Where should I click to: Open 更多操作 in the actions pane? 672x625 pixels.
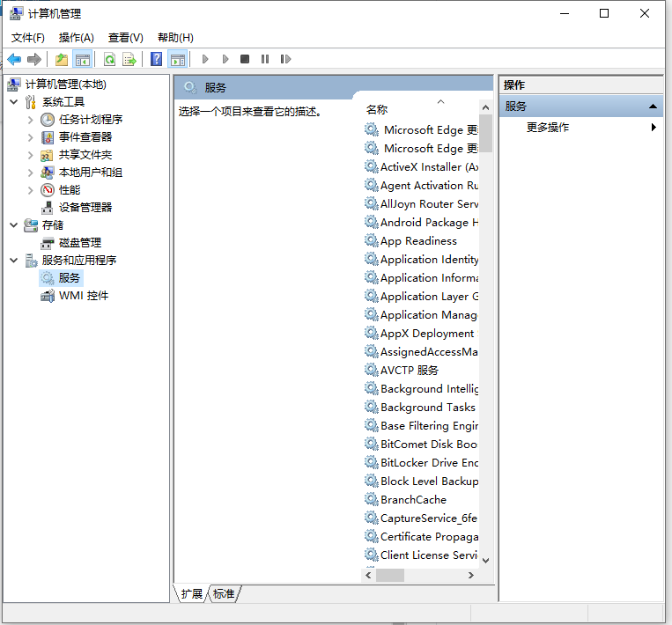tap(548, 128)
